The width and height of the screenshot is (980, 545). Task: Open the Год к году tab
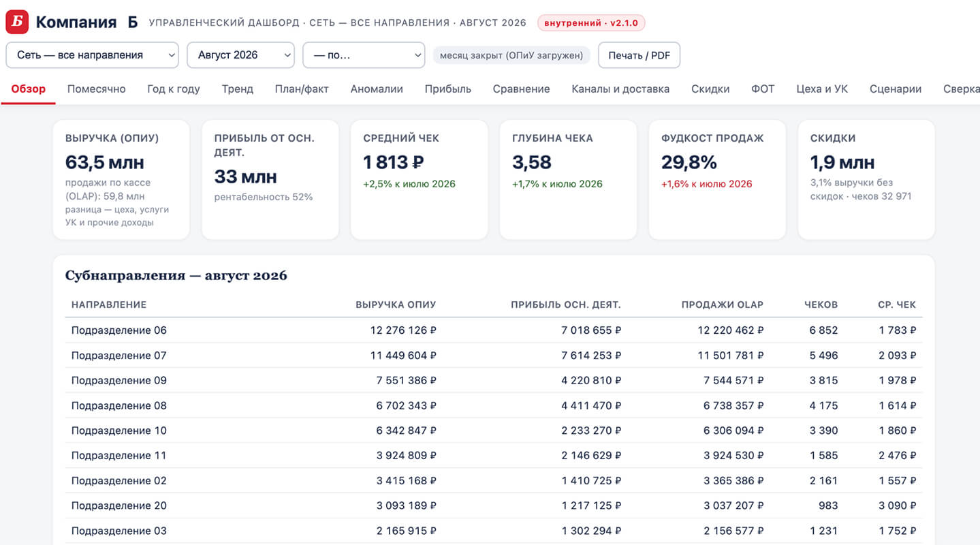click(174, 89)
